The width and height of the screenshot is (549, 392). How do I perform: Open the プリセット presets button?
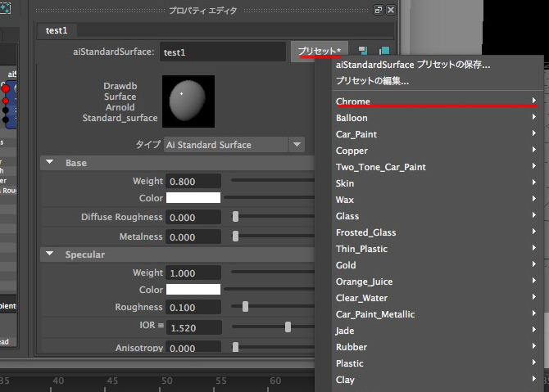tap(320, 52)
